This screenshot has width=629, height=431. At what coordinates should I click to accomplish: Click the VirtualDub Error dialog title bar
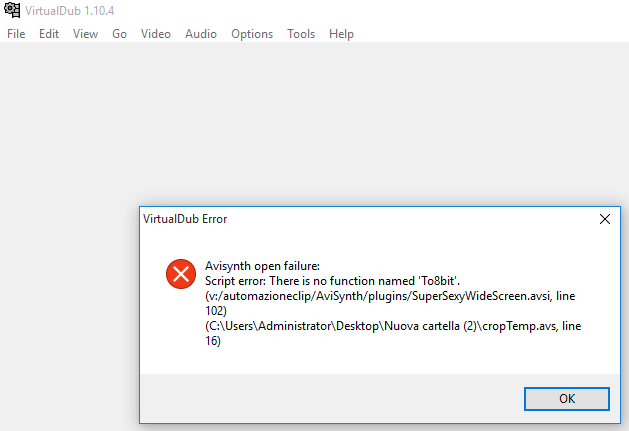350,218
